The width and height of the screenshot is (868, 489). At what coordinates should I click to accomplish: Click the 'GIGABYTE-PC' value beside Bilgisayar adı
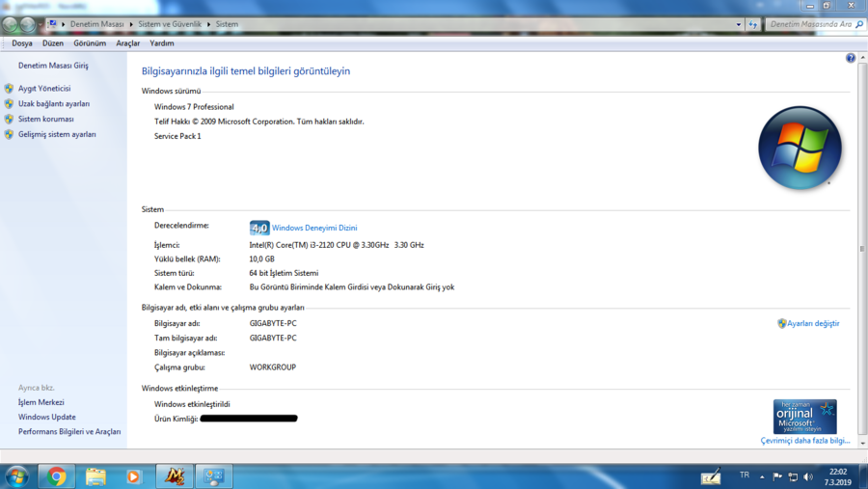tap(273, 323)
